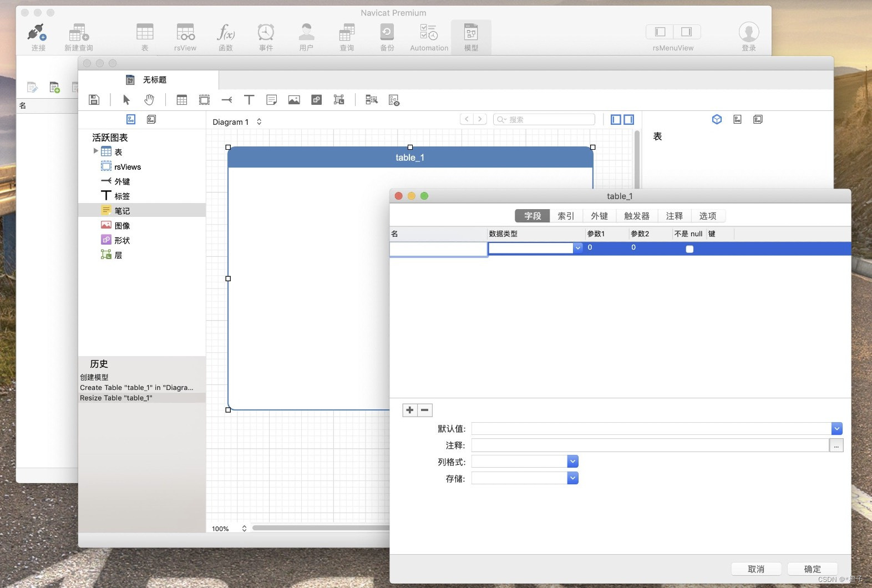This screenshot has height=588, width=872.
Task: Select the text label T tool
Action: (249, 100)
